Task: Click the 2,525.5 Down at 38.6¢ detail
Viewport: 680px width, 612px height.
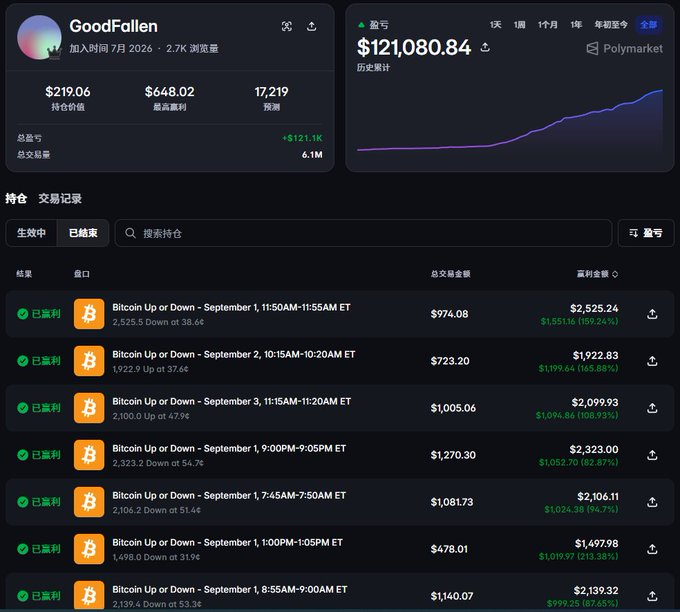Action: [x=158, y=322]
